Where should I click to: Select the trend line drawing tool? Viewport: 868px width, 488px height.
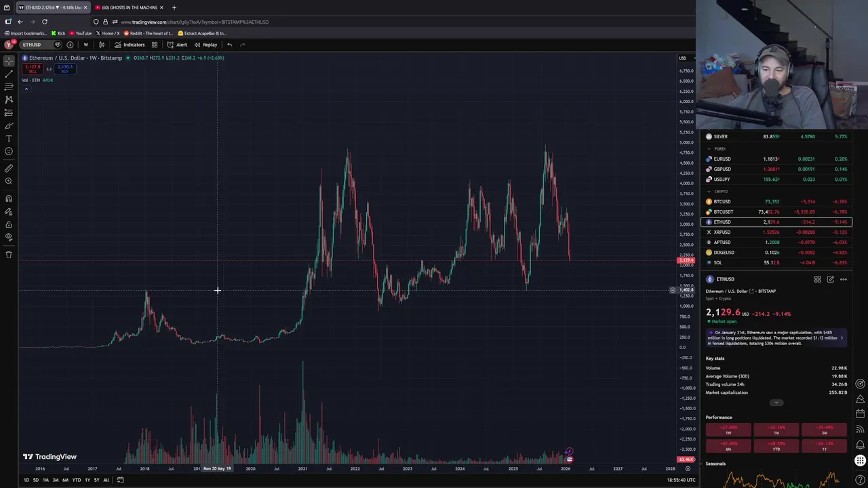9,73
